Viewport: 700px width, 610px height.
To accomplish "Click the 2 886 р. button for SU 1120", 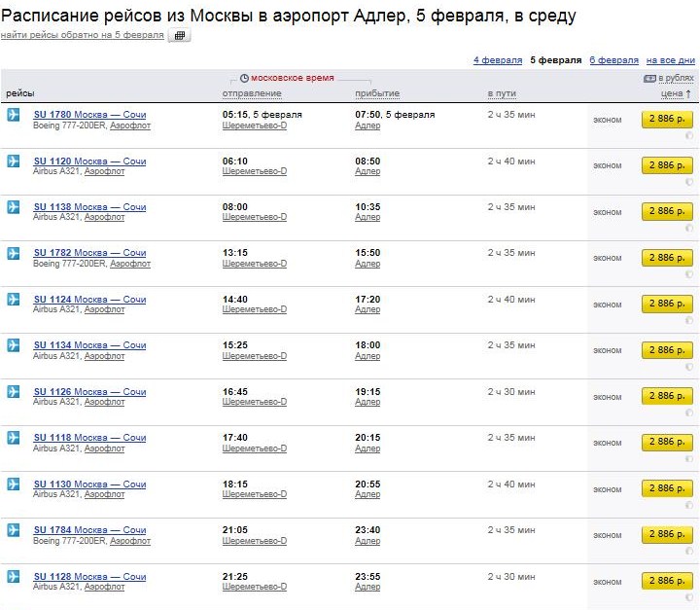I will 667,165.
